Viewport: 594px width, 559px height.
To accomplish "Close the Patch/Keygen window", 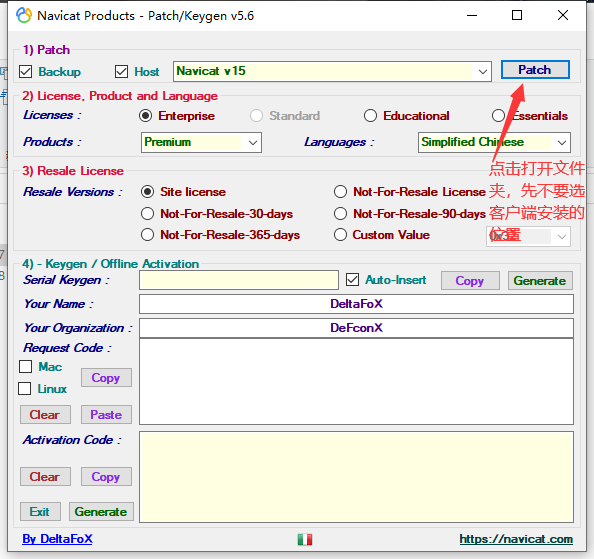I will pyautogui.click(x=563, y=16).
